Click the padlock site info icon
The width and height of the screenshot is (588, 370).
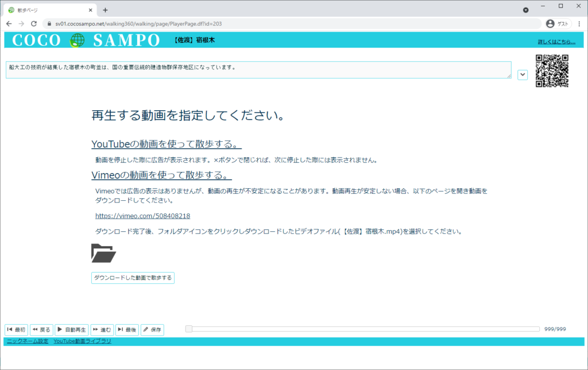49,24
